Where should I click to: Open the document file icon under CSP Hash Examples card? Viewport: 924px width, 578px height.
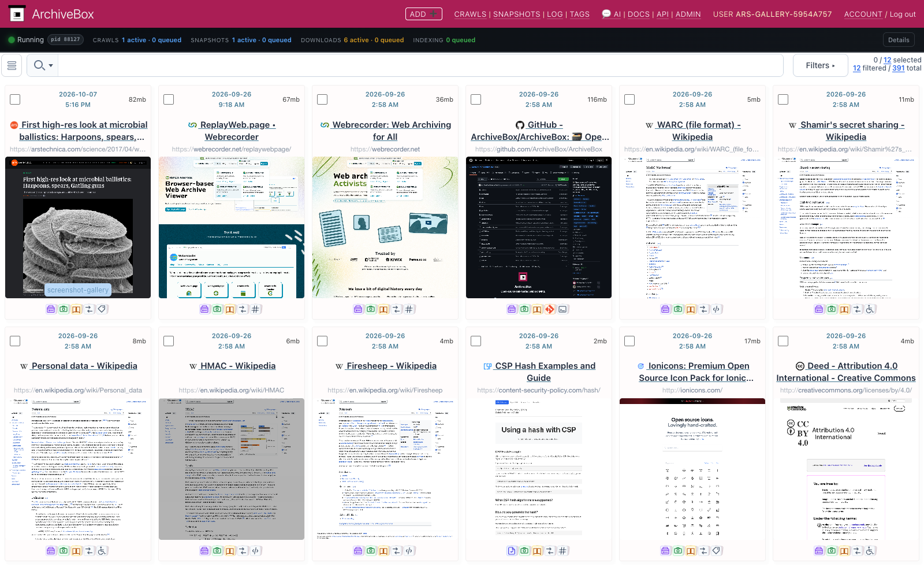tap(512, 551)
